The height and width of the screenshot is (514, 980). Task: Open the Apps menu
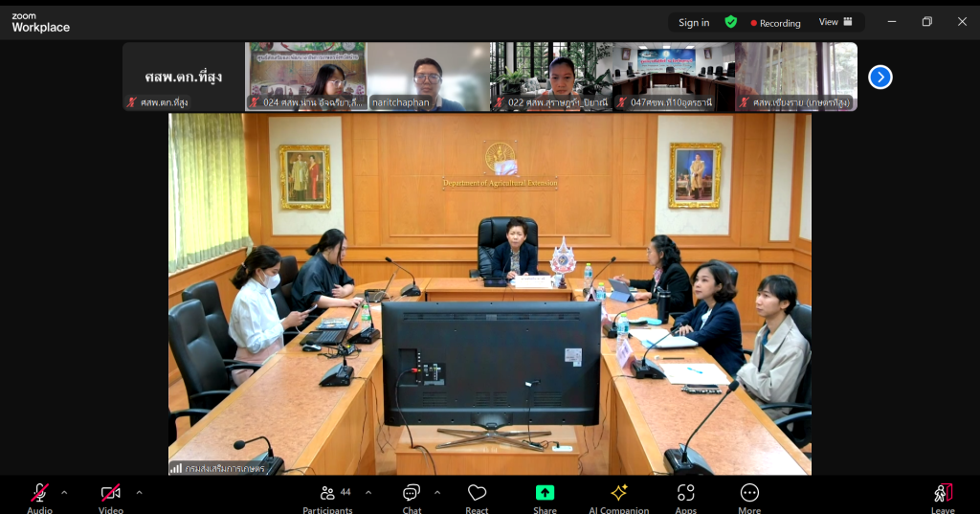coord(685,494)
